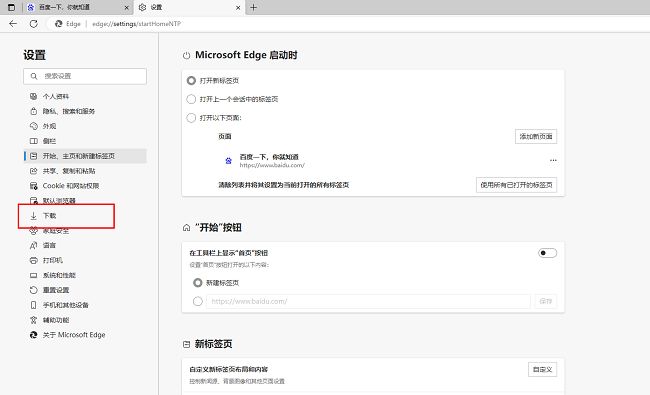Screen dimensions: 650x395
Task: Click the 关于 Microsoft Edge logo icon
Action: [x=34, y=335]
